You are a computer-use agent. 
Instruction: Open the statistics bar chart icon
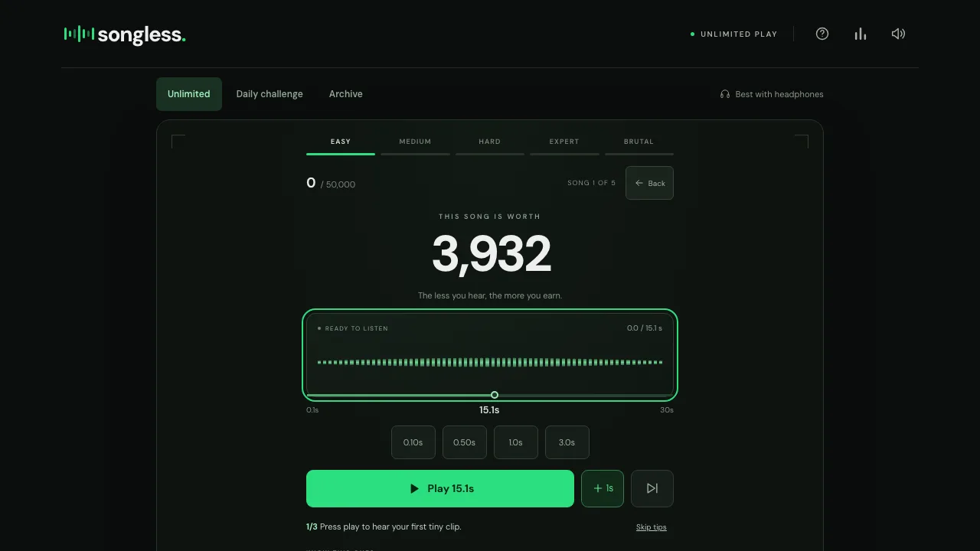(861, 34)
